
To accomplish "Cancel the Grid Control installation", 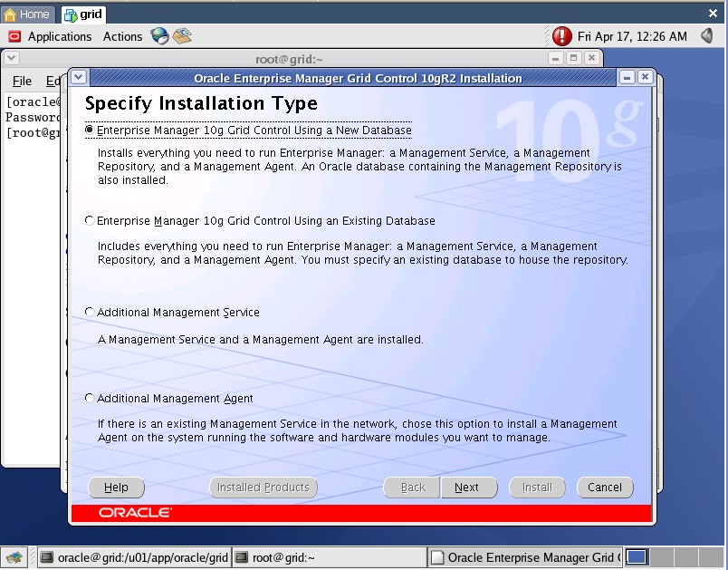I will coord(604,488).
